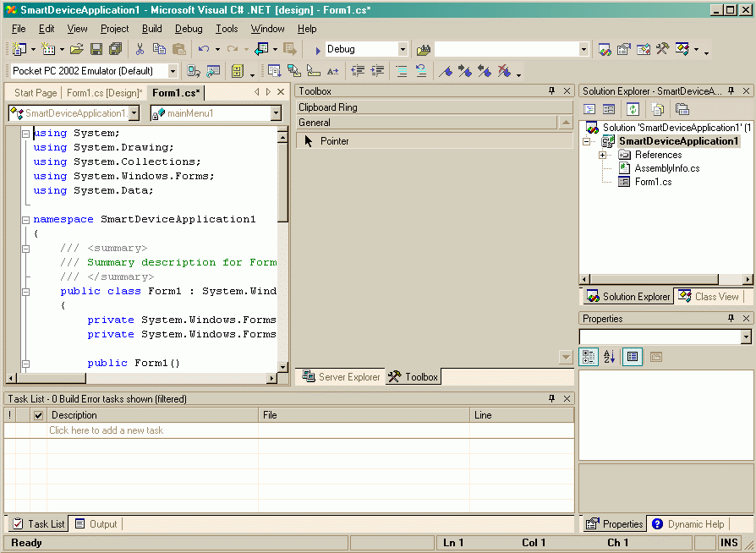756x553 pixels.
Task: Click the Save All icon
Action: tap(115, 49)
